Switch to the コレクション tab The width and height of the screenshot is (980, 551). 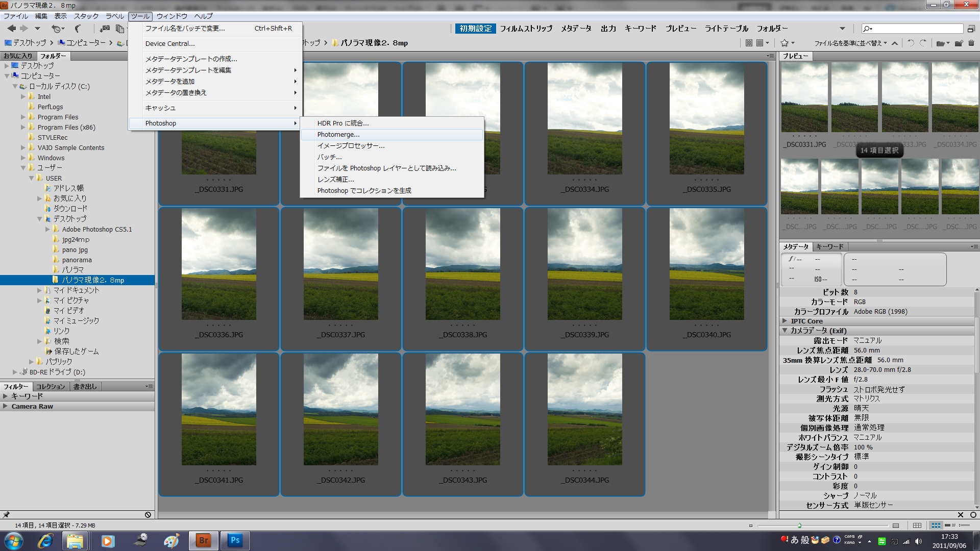pos(50,386)
